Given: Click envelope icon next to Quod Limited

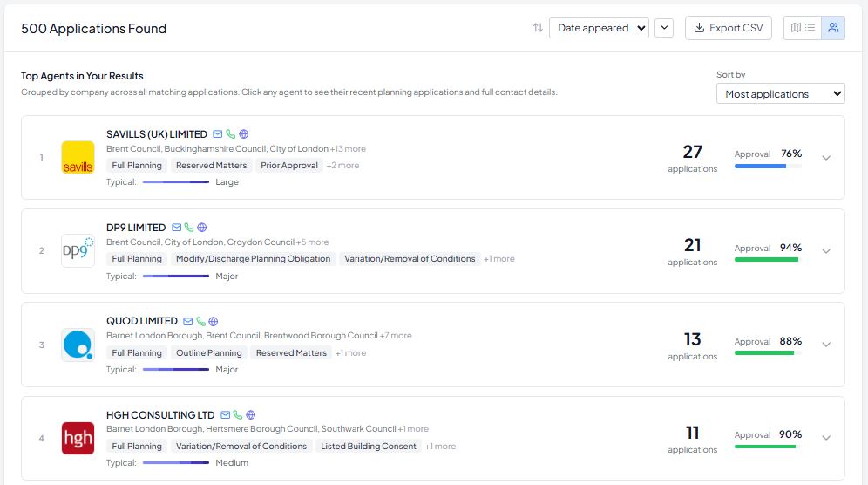Looking at the screenshot, I should click(x=188, y=322).
